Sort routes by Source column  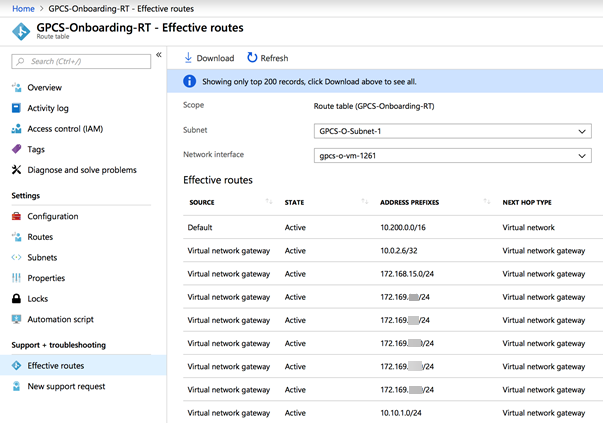268,202
